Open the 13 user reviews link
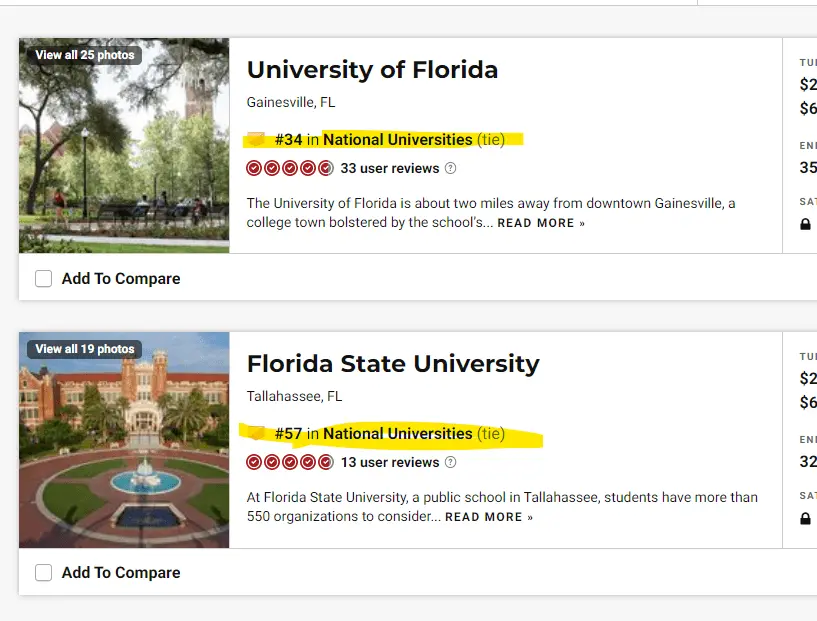The height and width of the screenshot is (621, 817). pyautogui.click(x=390, y=462)
